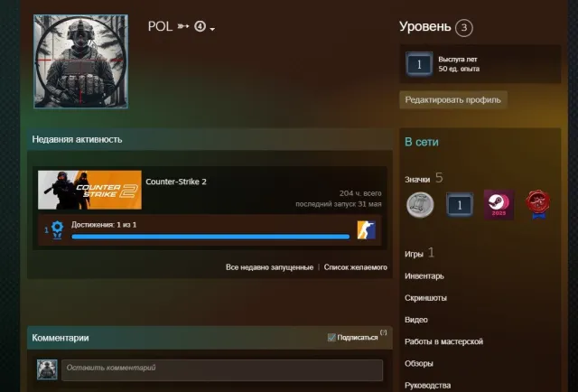Image resolution: width=578 pixels, height=392 pixels.
Task: Click the blue number 1 badge in badges row
Action: click(460, 205)
